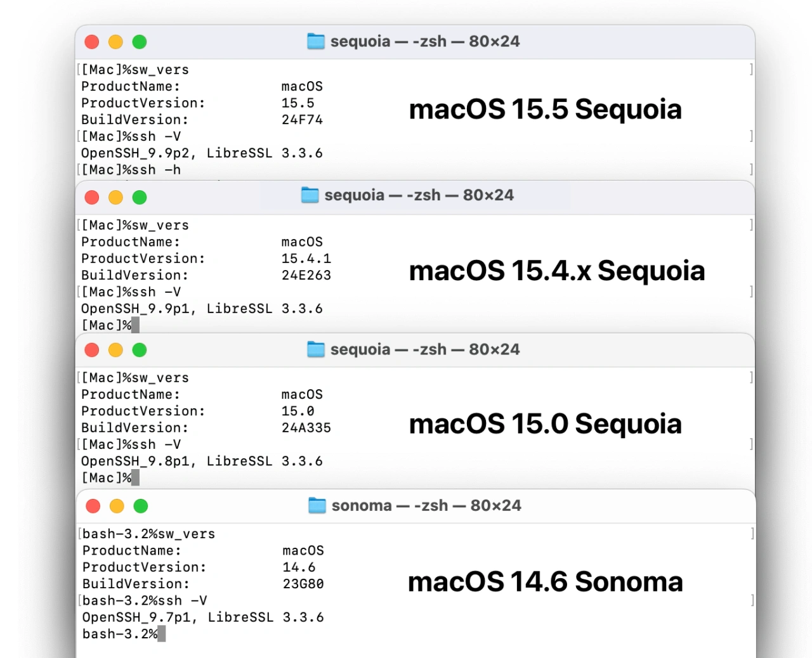The height and width of the screenshot is (658, 812).
Task: Click folder icon of the macOS 15.5 terminal window
Action: click(x=315, y=41)
